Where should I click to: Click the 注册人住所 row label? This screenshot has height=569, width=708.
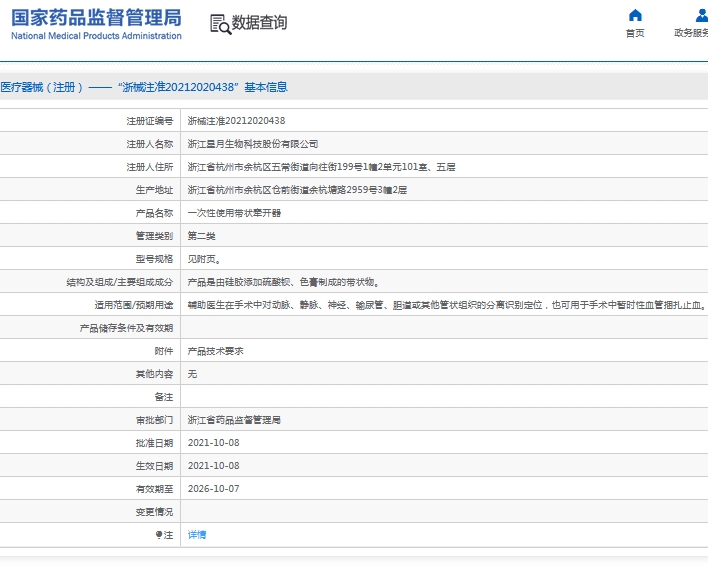pyautogui.click(x=149, y=167)
